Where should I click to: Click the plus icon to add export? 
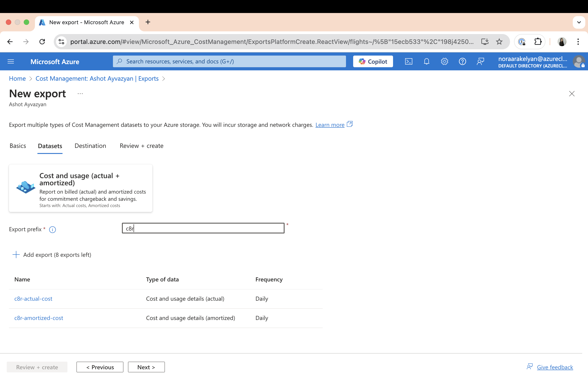(16, 254)
